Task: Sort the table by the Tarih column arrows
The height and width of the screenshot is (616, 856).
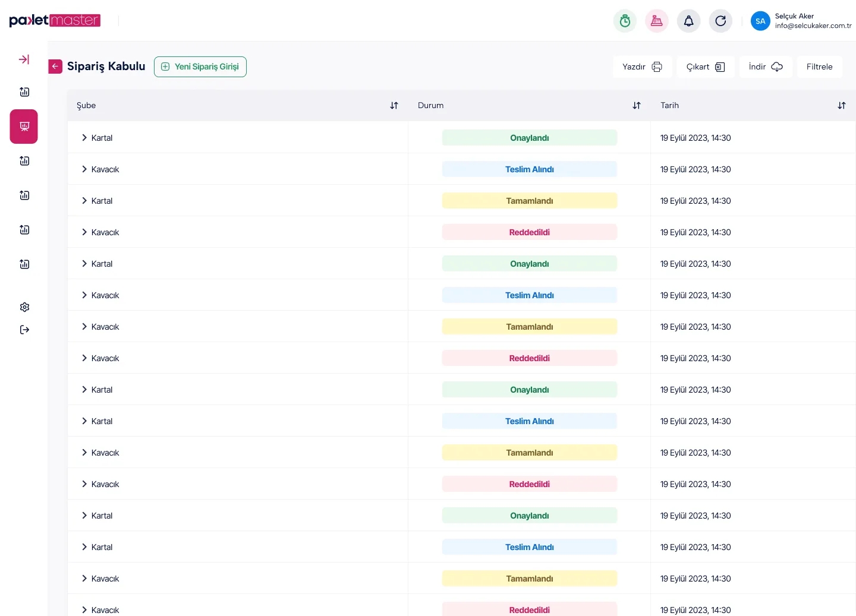Action: coord(842,105)
